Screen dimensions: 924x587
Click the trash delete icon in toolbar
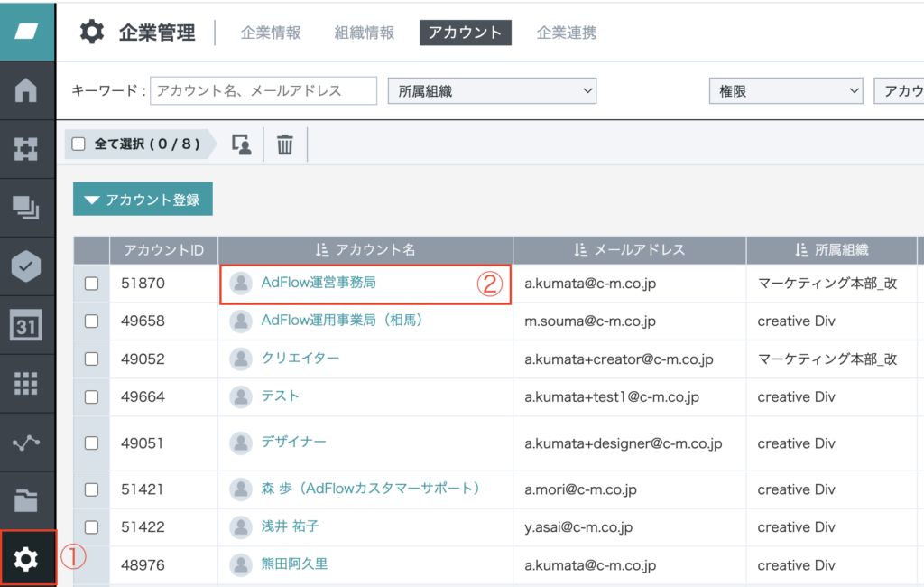click(x=285, y=144)
